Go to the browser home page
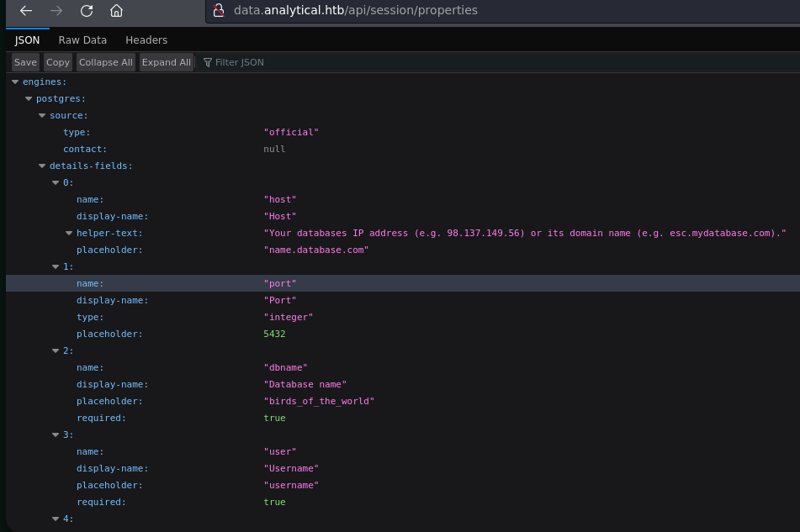This screenshot has height=532, width=800. (116, 11)
